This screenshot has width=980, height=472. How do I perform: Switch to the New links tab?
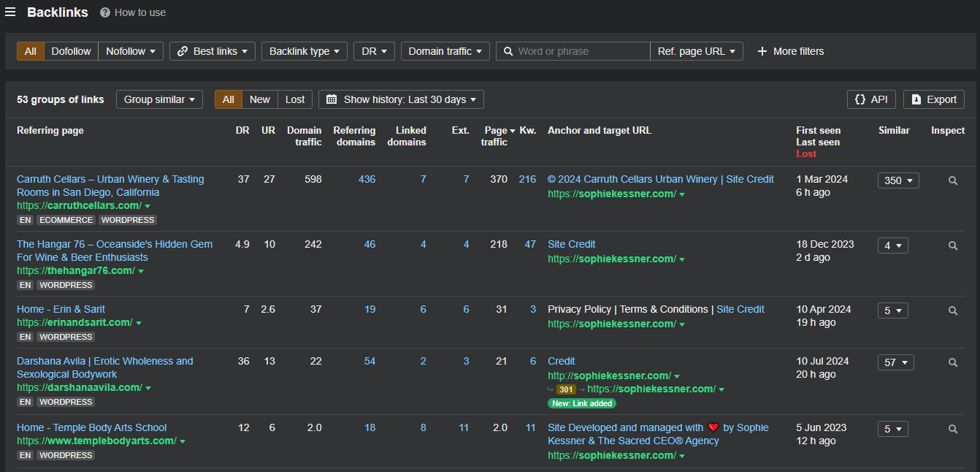click(260, 99)
